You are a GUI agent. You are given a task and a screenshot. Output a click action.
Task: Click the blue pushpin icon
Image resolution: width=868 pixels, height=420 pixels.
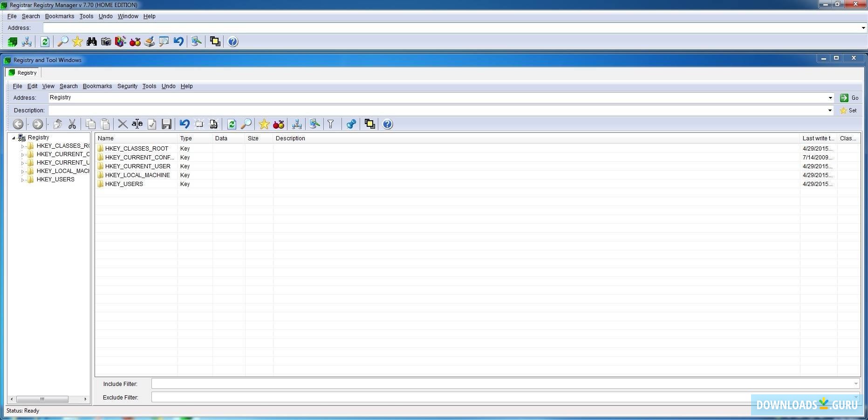coord(351,124)
